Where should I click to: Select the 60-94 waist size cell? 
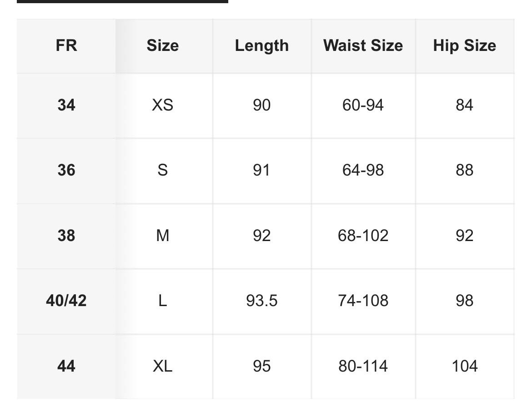pyautogui.click(x=363, y=105)
